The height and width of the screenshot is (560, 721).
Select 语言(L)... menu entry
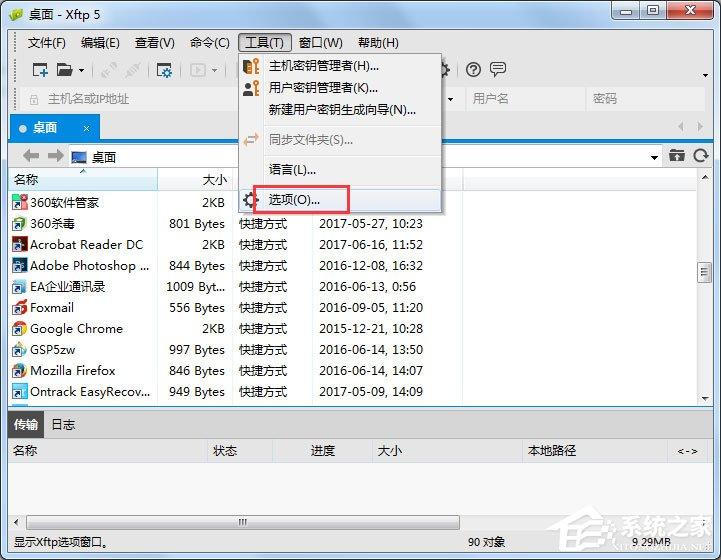pos(340,170)
